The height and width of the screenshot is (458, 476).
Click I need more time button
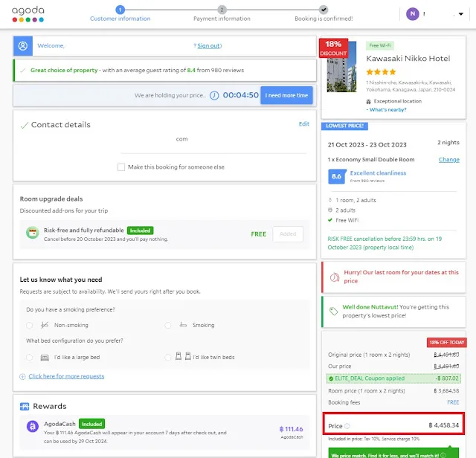(286, 95)
